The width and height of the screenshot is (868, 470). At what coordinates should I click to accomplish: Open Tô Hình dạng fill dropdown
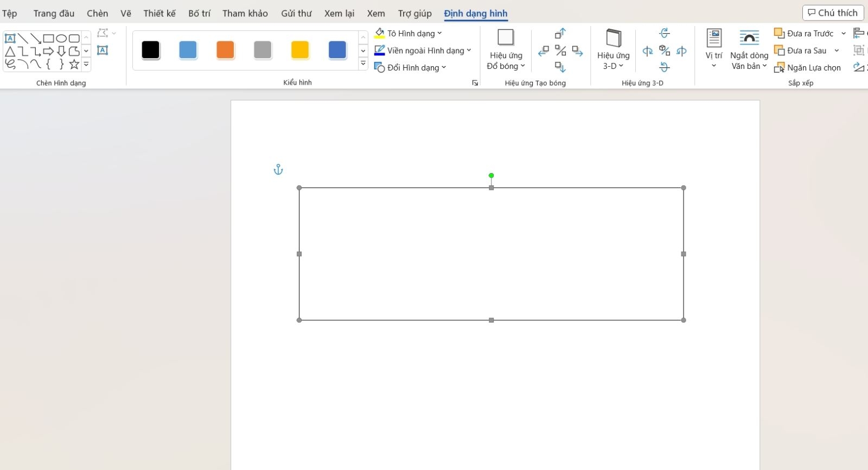(408, 34)
